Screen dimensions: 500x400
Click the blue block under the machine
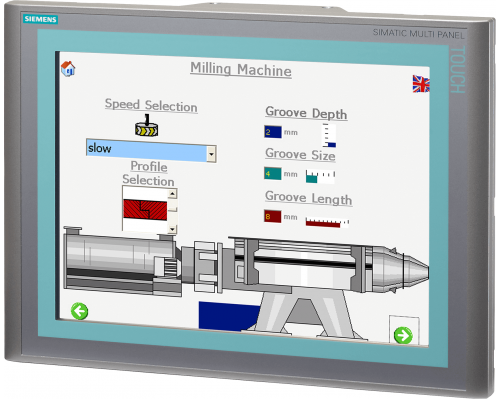229,316
